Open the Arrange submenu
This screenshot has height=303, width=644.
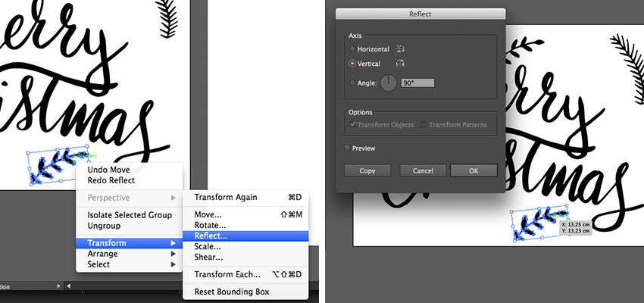click(129, 254)
